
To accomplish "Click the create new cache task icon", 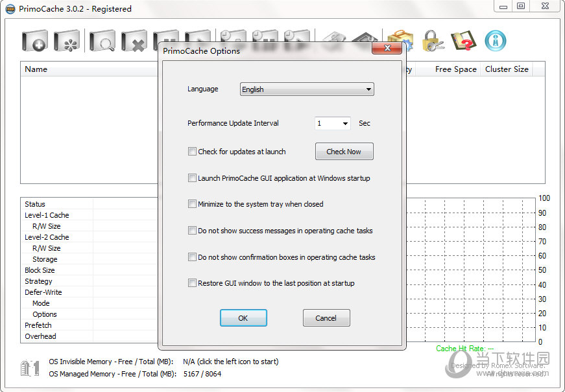I will (x=34, y=41).
